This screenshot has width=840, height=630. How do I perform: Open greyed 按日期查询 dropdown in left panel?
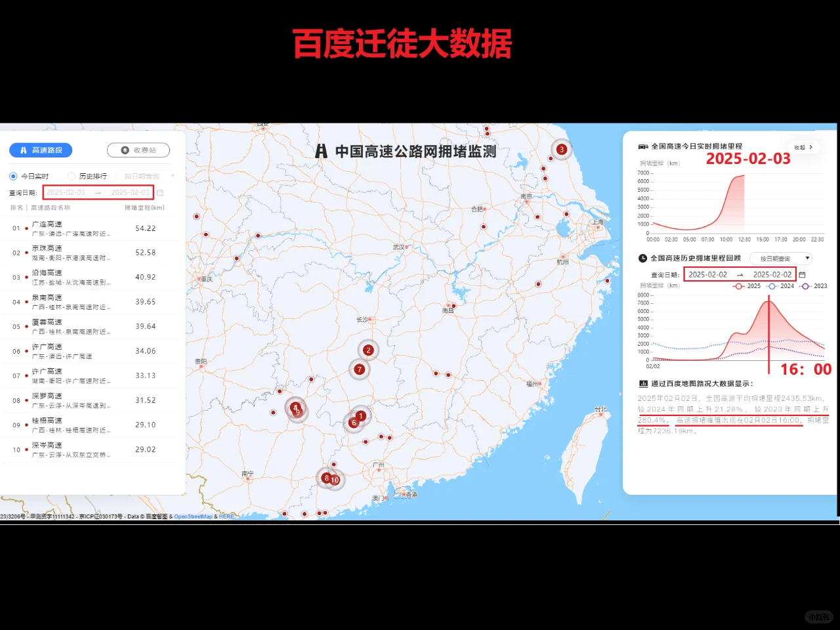pos(146,176)
